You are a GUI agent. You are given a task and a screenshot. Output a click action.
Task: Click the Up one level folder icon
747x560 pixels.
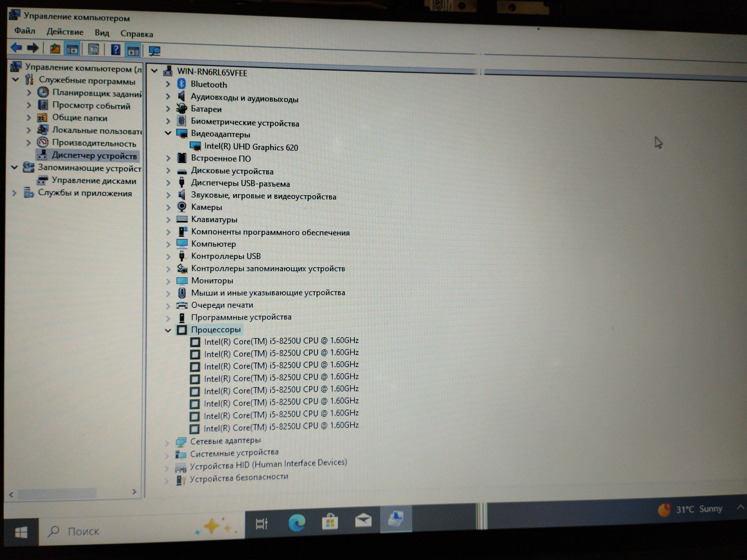55,49
